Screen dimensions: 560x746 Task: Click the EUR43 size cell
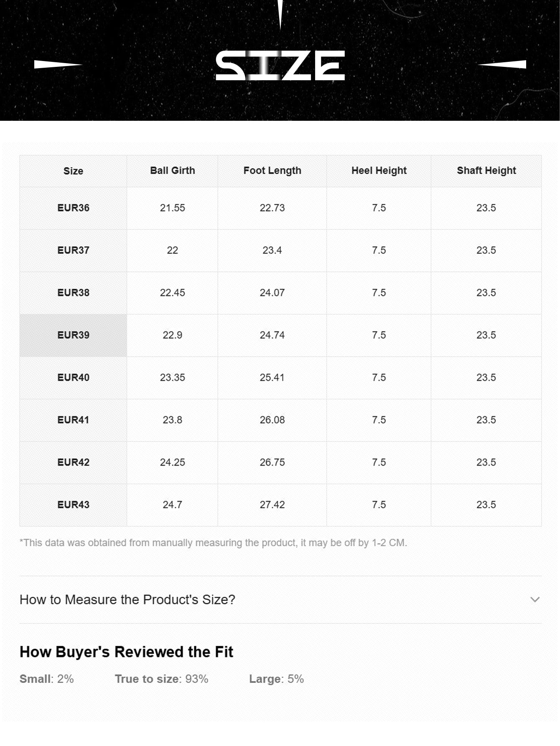point(73,505)
